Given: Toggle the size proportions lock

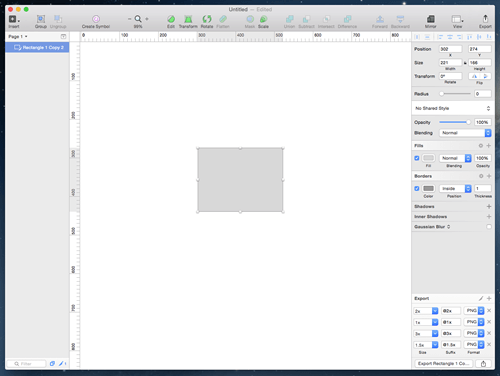Looking at the screenshot, I should coord(465,63).
